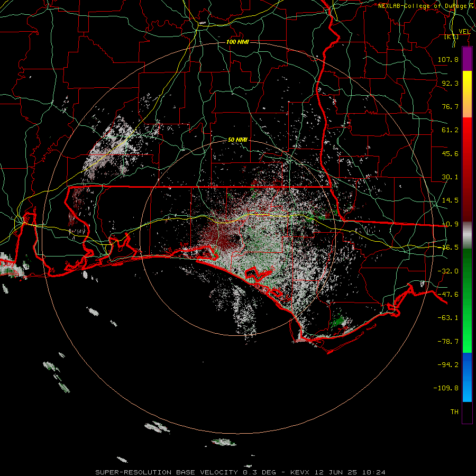Select the 30.1 velocity scale value

click(450, 177)
